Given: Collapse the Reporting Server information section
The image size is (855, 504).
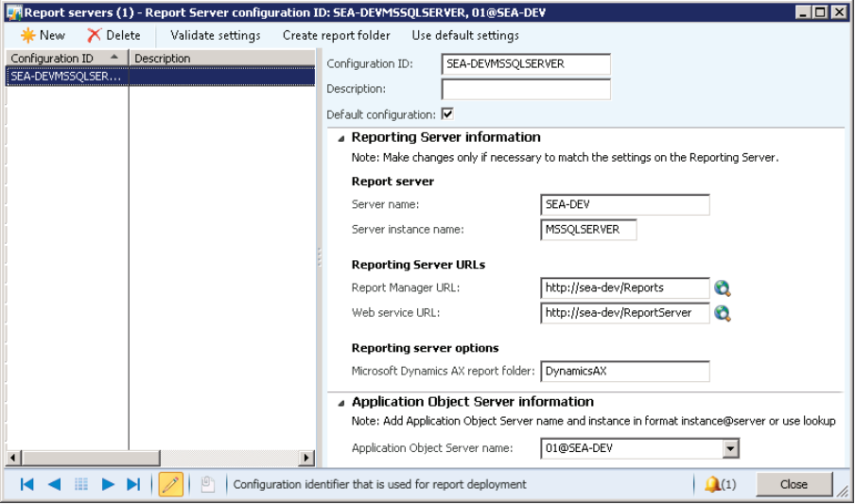Looking at the screenshot, I should pyautogui.click(x=341, y=139).
